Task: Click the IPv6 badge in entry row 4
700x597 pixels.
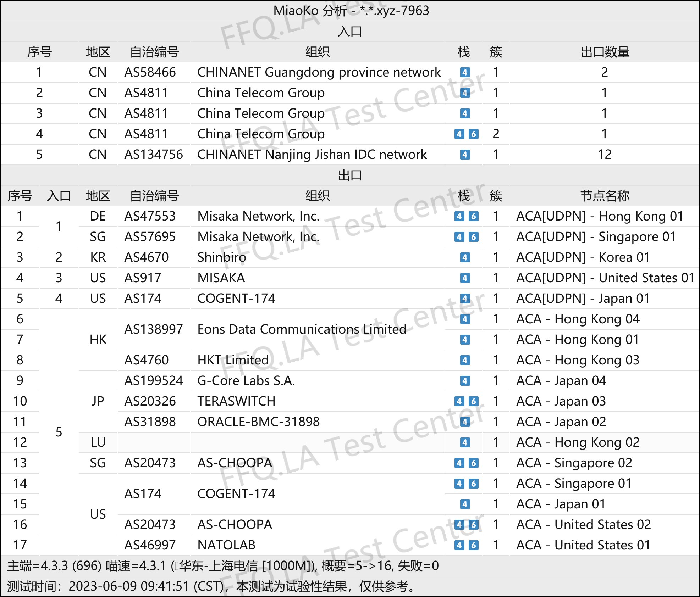Action: [473, 134]
